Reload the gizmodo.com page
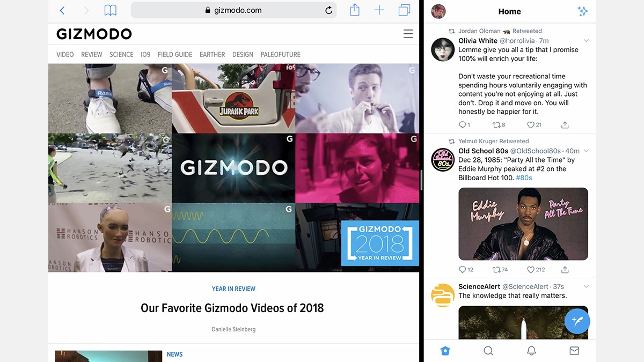Screen dimensions: 644x362 (x=328, y=10)
